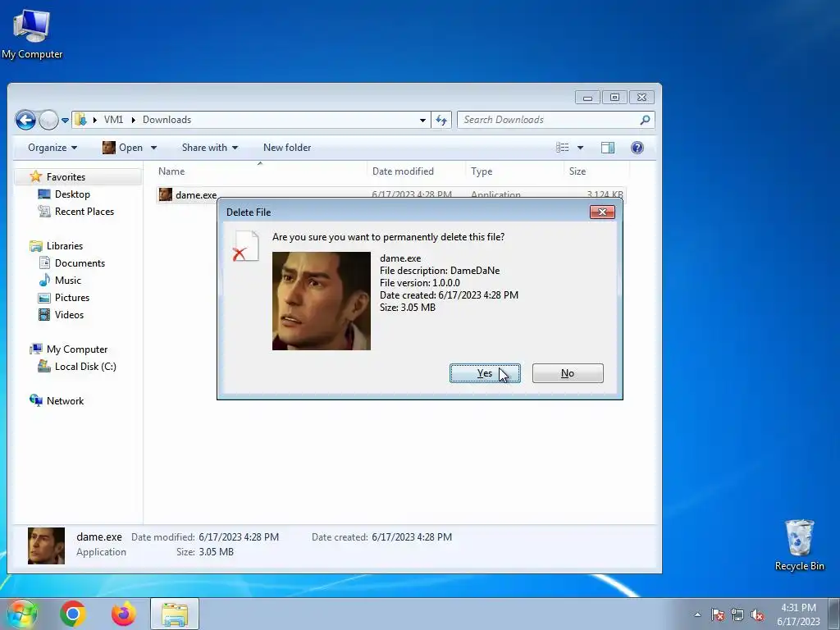840x630 pixels.
Task: Change the view using the view icon
Action: pyautogui.click(x=563, y=148)
